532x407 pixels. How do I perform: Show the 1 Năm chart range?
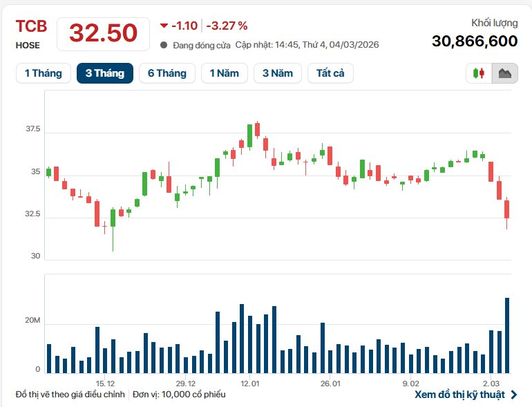pyautogui.click(x=224, y=73)
